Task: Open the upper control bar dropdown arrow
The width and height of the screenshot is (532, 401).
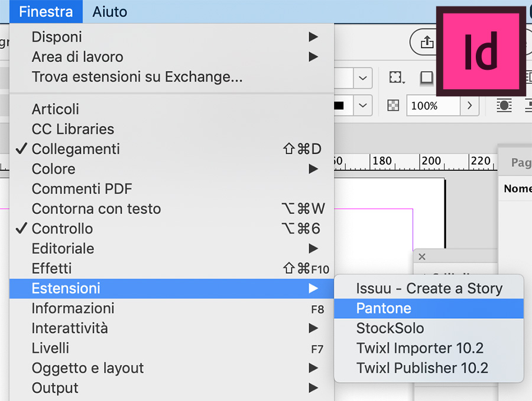Action: [x=363, y=78]
